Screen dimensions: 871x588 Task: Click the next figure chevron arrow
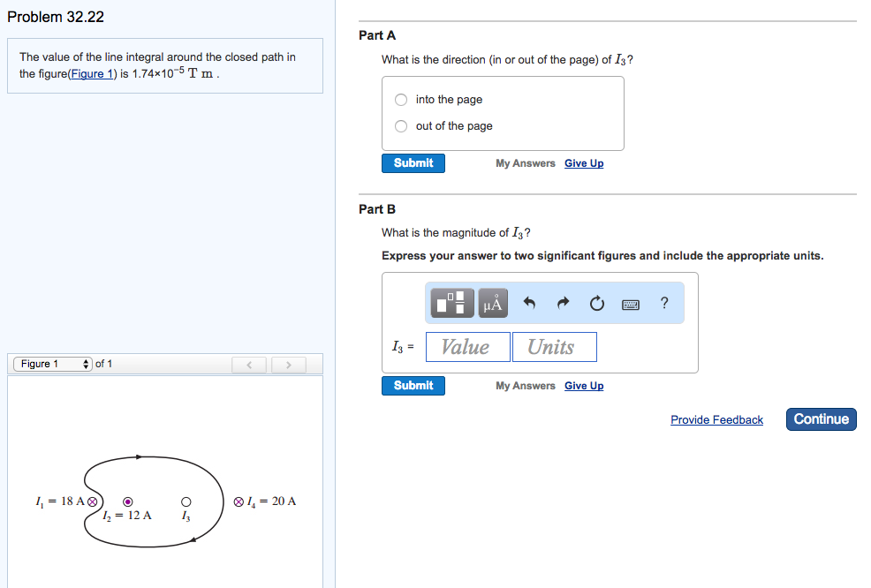[x=288, y=364]
